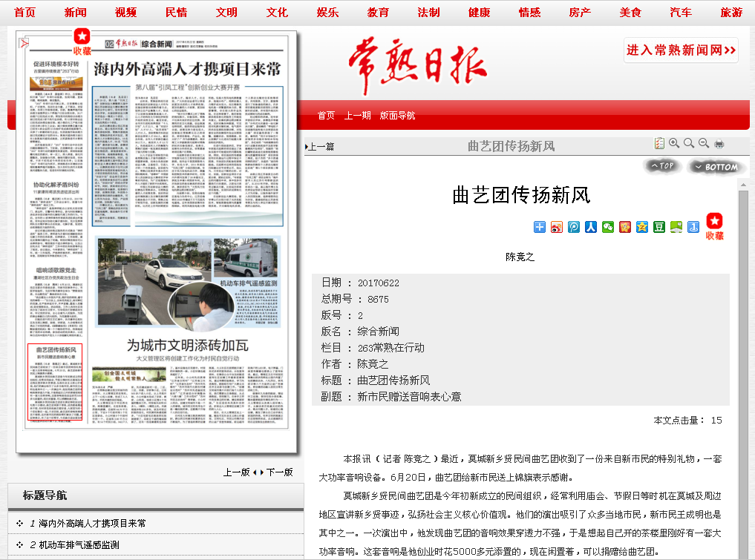
Task: Open 汽车 in the top channel menu
Action: pyautogui.click(x=681, y=13)
